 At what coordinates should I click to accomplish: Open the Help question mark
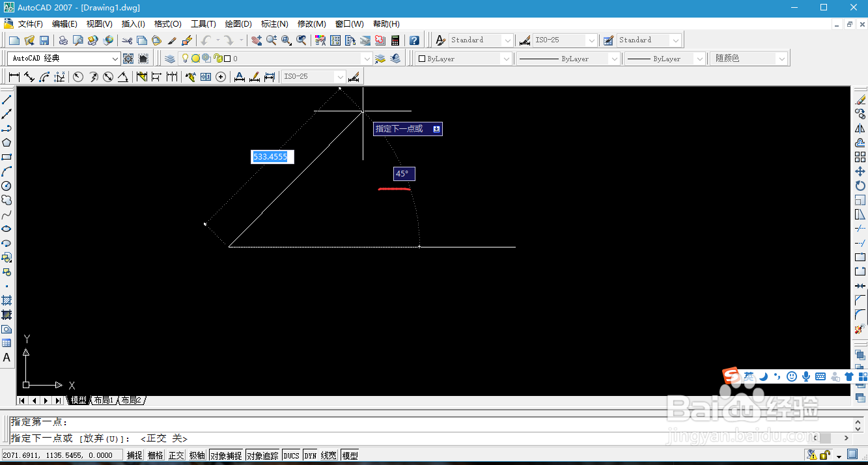tap(414, 40)
